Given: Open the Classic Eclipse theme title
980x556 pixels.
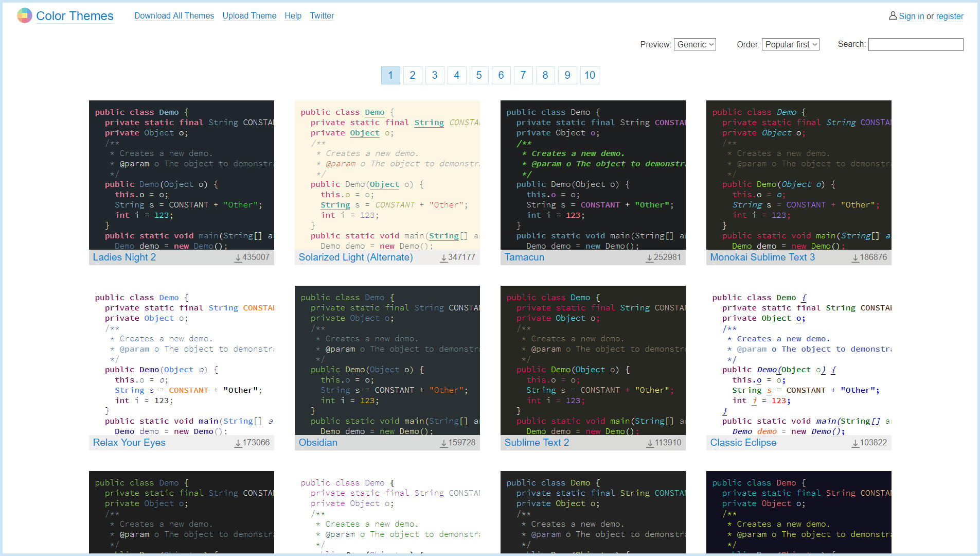Looking at the screenshot, I should coord(743,443).
